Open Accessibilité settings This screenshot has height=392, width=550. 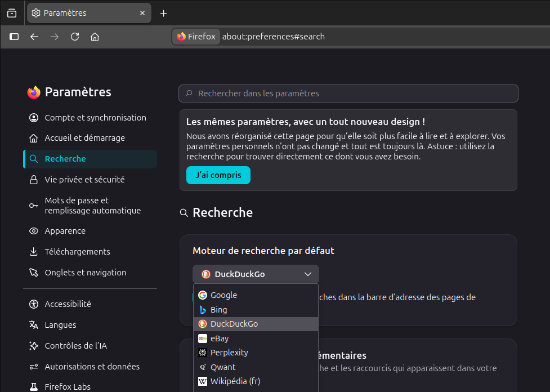pos(90,304)
